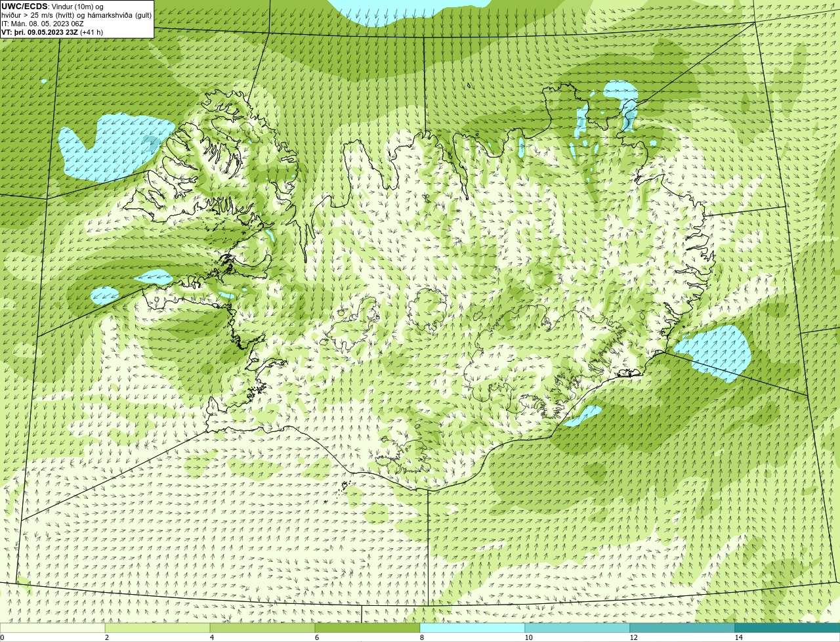Click the legend scale label 8
Viewport: 840px width, 642px height.
tap(421, 637)
